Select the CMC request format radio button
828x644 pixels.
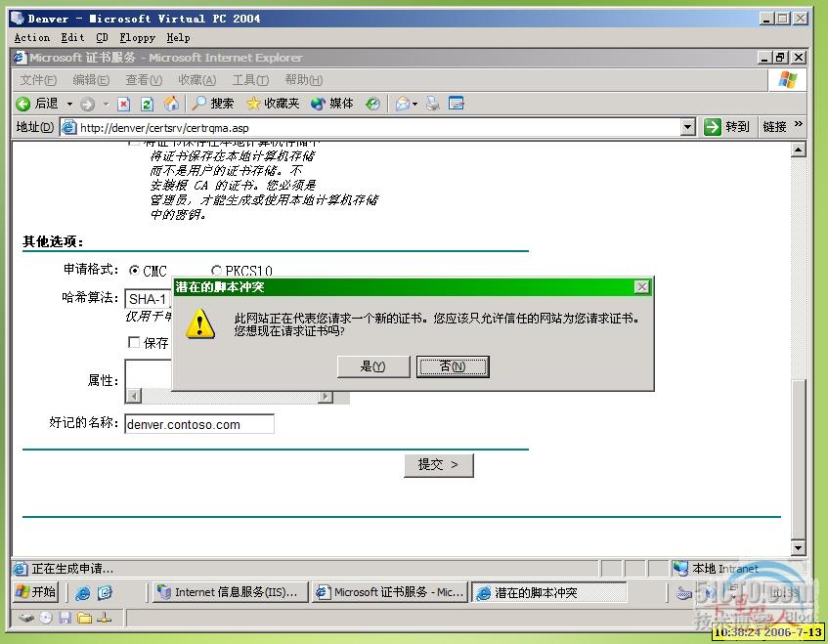click(x=134, y=271)
